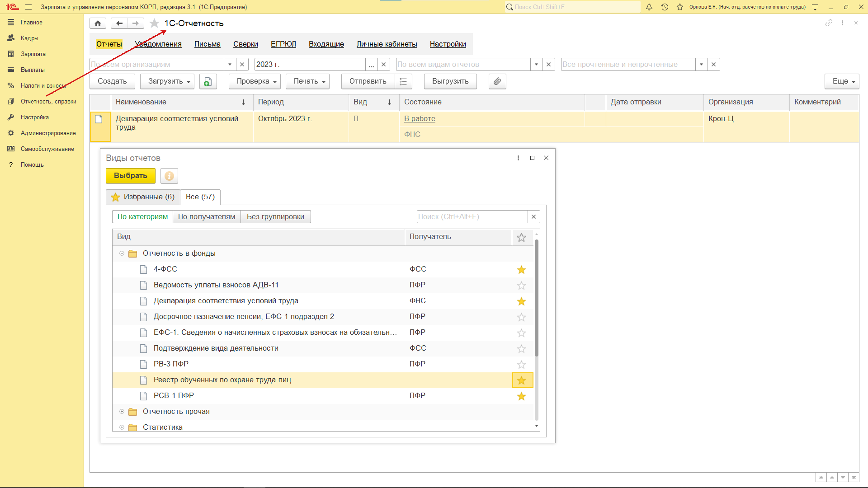Expand the Отчетность прочая folder
The height and width of the screenshot is (488, 868).
click(122, 412)
